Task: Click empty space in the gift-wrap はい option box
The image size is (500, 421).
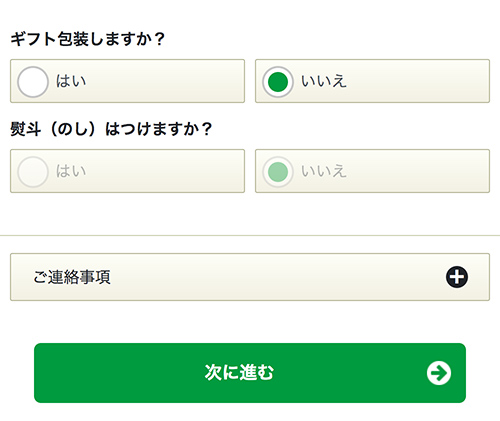Action: 167,81
